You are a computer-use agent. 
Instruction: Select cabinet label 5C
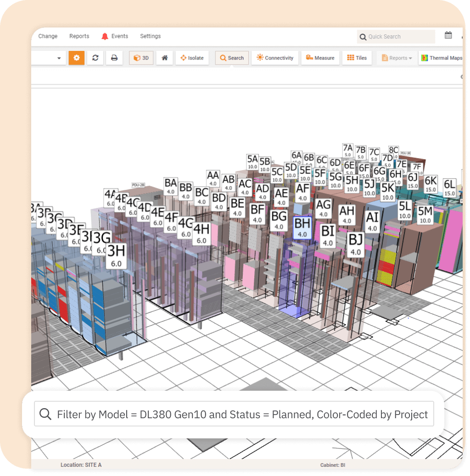(277, 175)
